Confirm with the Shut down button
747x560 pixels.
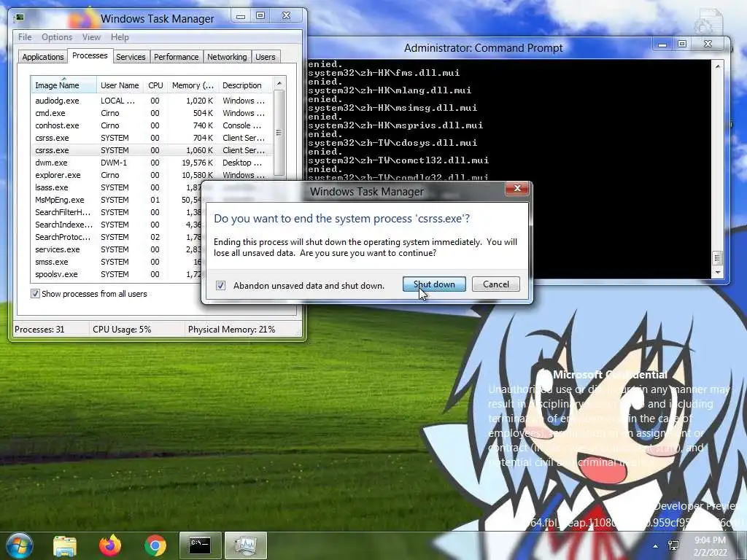[434, 284]
